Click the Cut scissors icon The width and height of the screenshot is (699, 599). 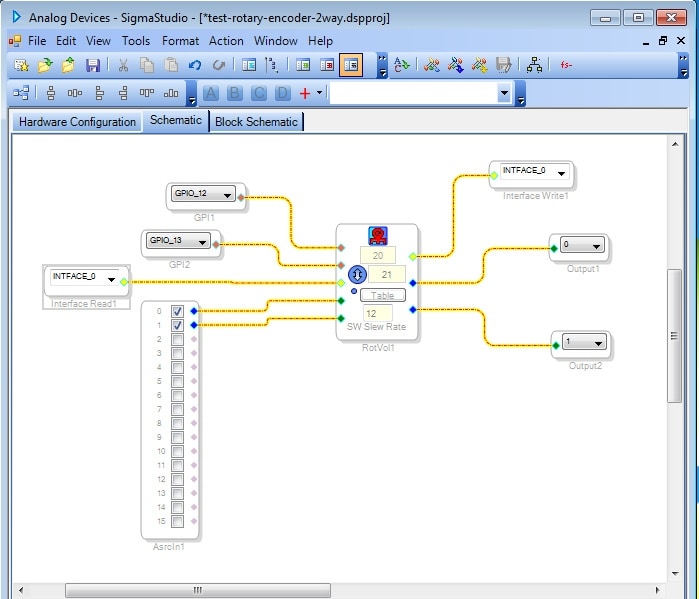click(x=123, y=65)
